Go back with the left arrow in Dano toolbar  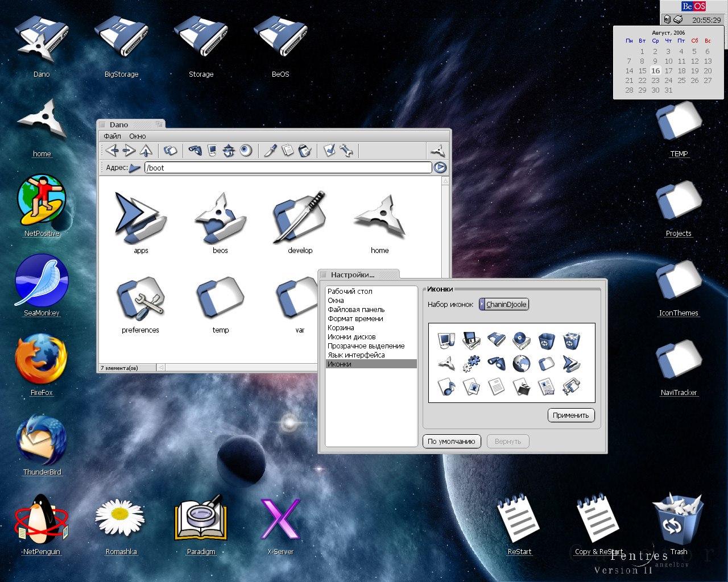click(x=112, y=151)
